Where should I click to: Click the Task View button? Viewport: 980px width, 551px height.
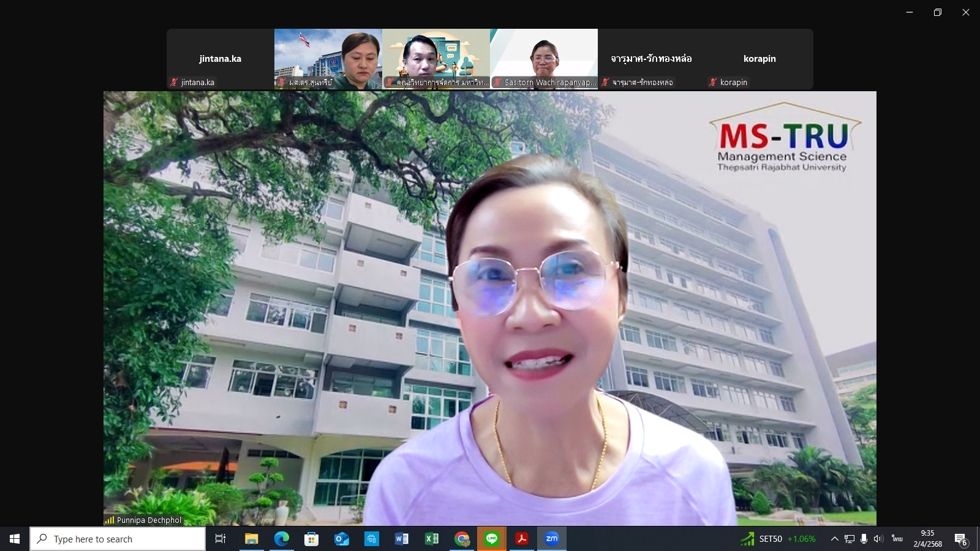(221, 539)
